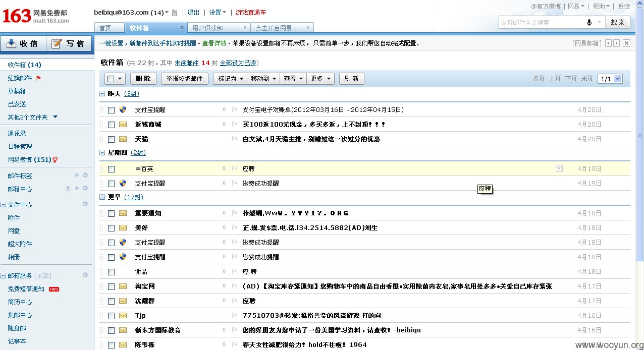Open the page number 1/1 dropdown
644x350 pixels.
(x=610, y=79)
